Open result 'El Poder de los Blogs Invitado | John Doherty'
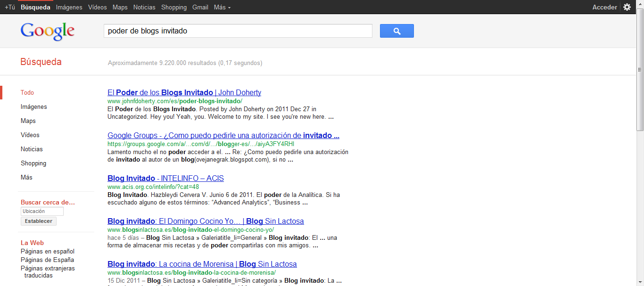Image resolution: width=644 pixels, height=286 pixels. (184, 93)
